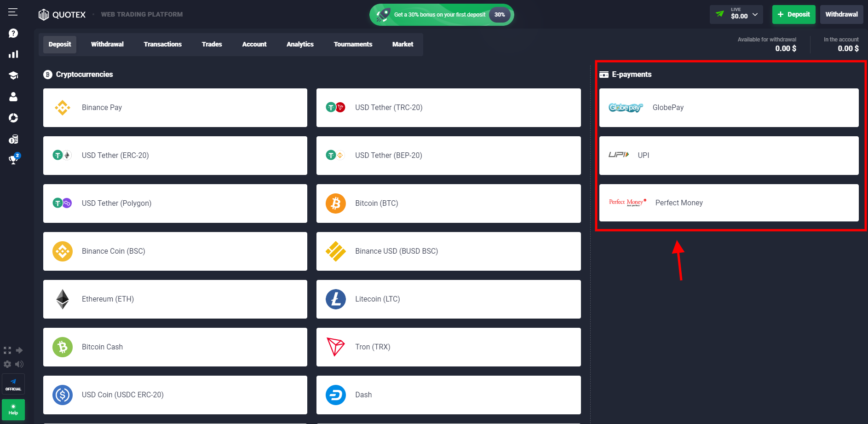Click the Bitcoin (BTC) orange icon
Screen dimensions: 868x424
point(336,203)
